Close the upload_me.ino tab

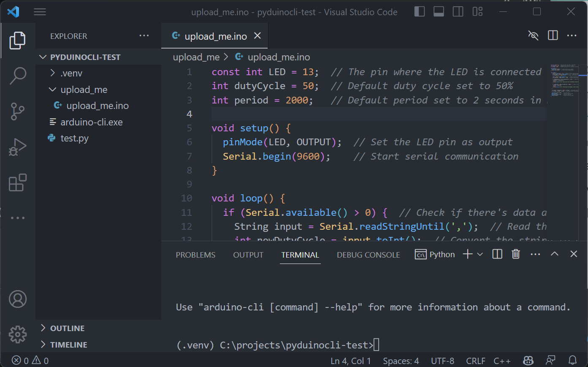coord(257,36)
